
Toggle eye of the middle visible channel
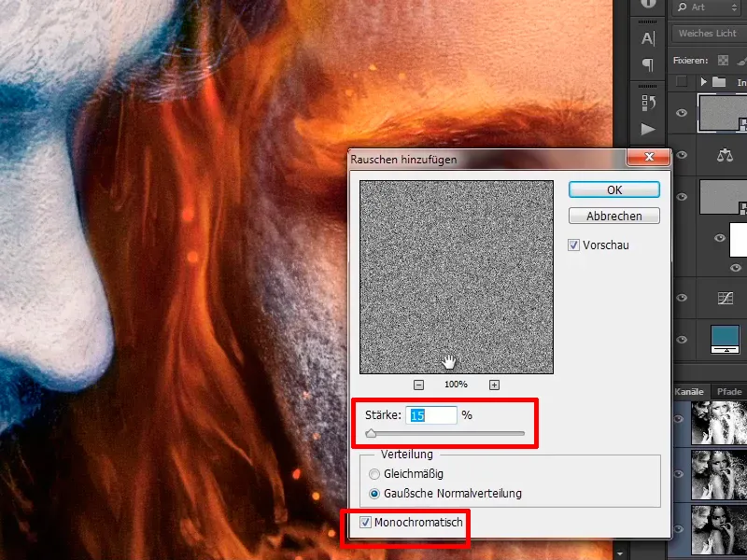(679, 474)
